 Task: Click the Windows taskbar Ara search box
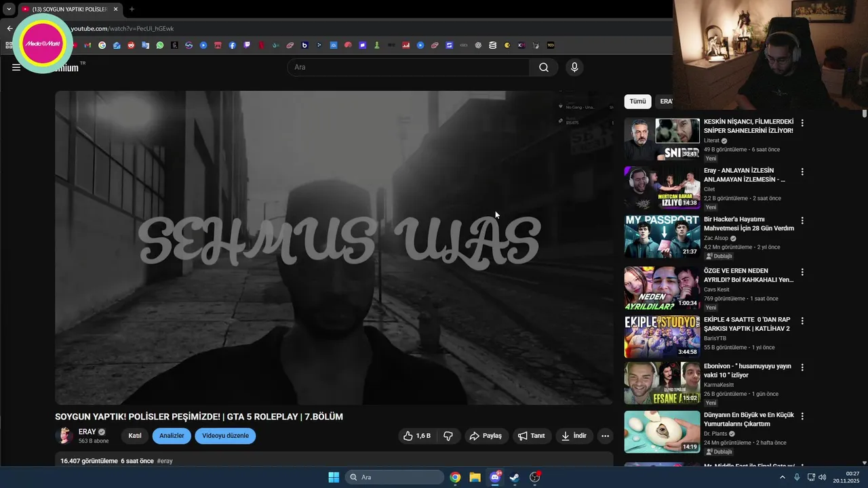[x=395, y=477]
